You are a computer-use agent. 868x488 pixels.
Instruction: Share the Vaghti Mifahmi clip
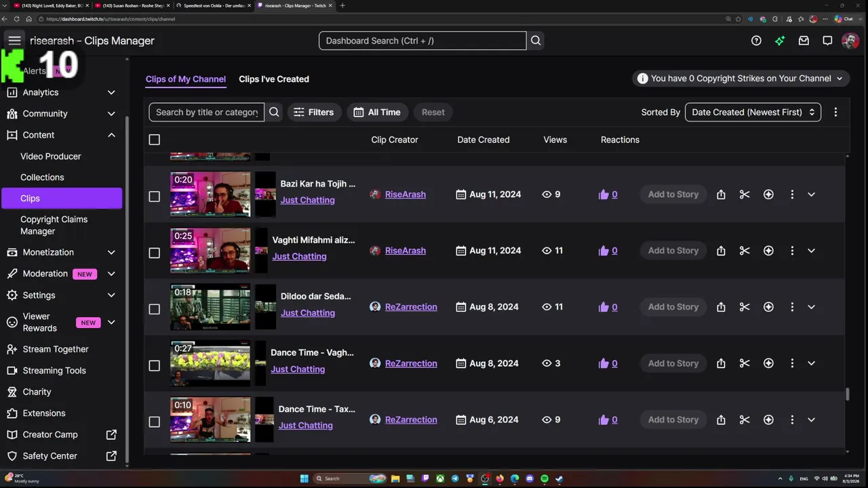(721, 251)
